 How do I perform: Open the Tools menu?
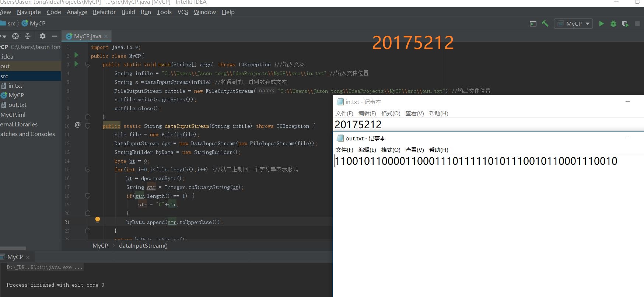(164, 12)
